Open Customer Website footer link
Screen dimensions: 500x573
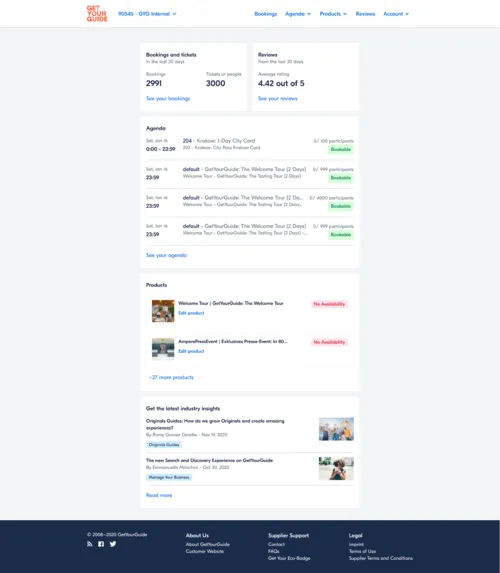(205, 551)
